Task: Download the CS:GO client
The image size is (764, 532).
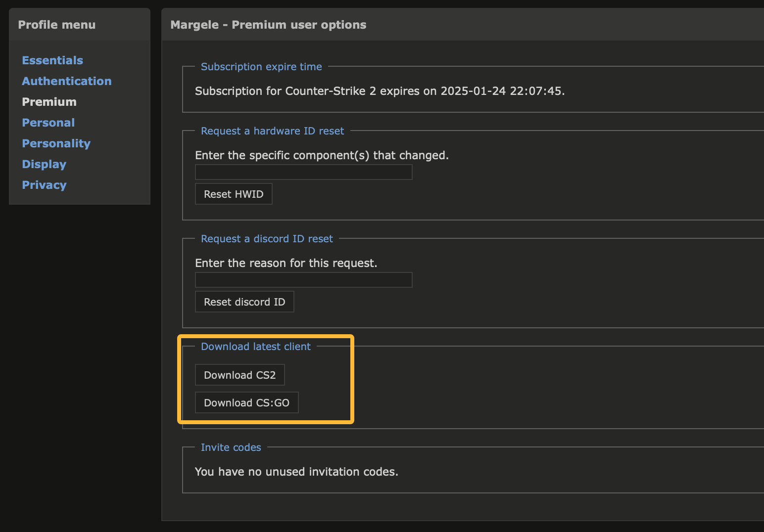Action: pos(247,403)
